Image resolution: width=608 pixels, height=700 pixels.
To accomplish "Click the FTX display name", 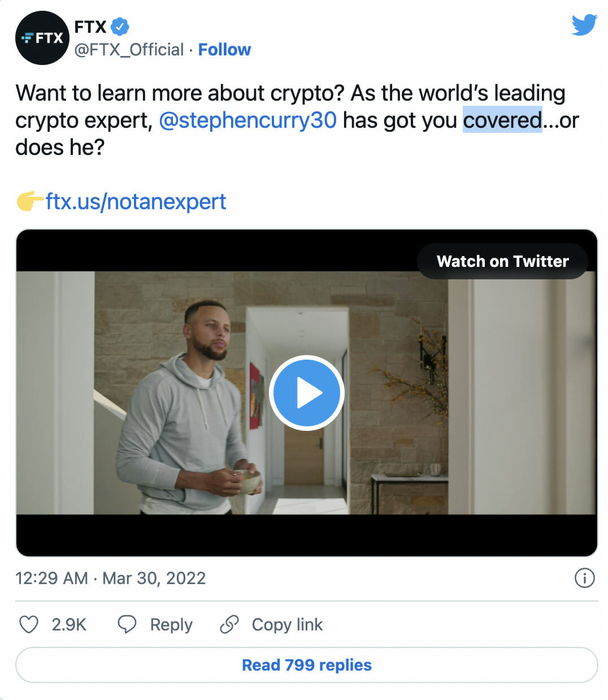I will (x=90, y=27).
